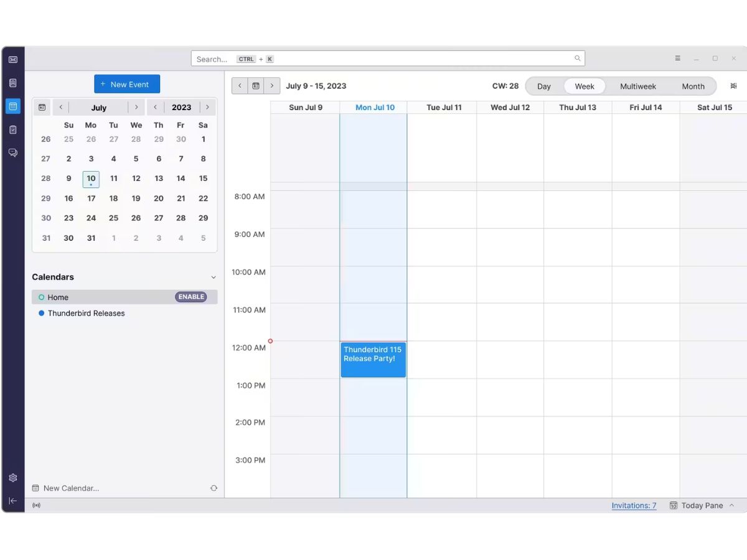This screenshot has width=747, height=560.
Task: Select July 4 in mini calendar
Action: tap(113, 159)
